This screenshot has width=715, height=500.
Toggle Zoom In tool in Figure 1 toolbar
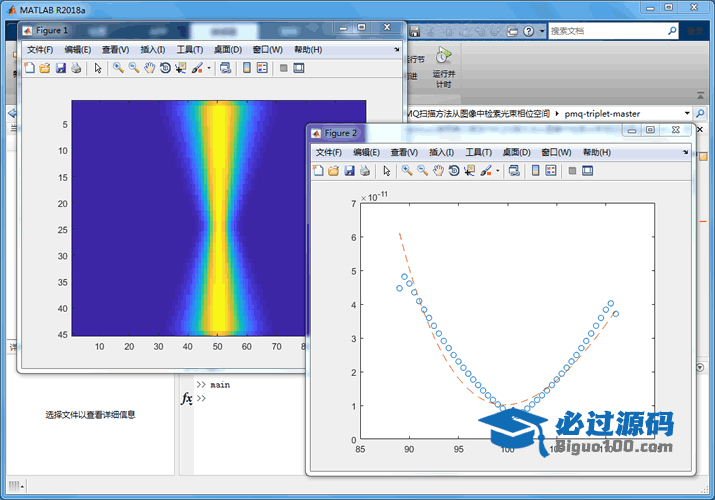coord(119,68)
